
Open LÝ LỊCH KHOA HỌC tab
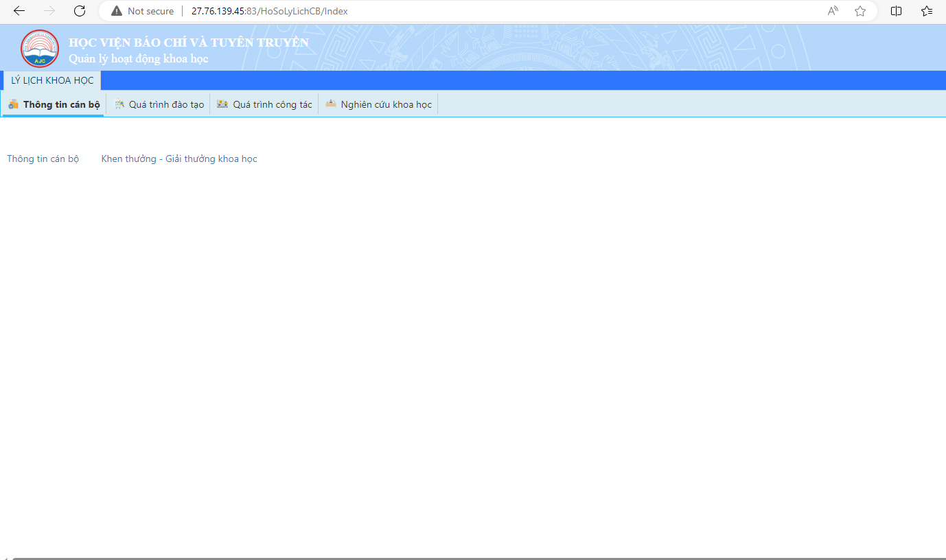[x=52, y=80]
